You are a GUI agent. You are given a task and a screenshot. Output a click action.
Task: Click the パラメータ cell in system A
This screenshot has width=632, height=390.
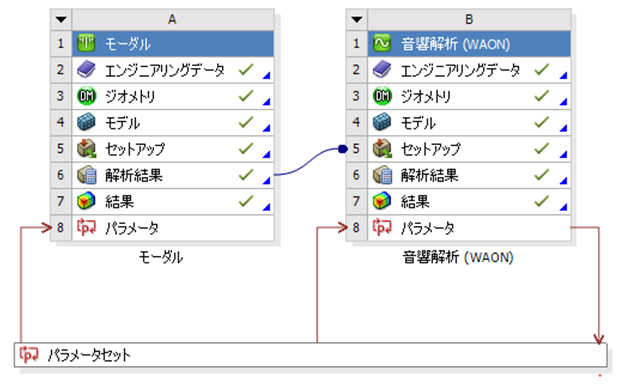173,228
